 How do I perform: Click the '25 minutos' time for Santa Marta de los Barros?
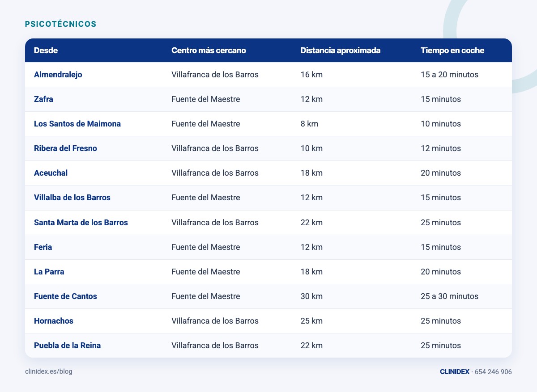tap(441, 223)
